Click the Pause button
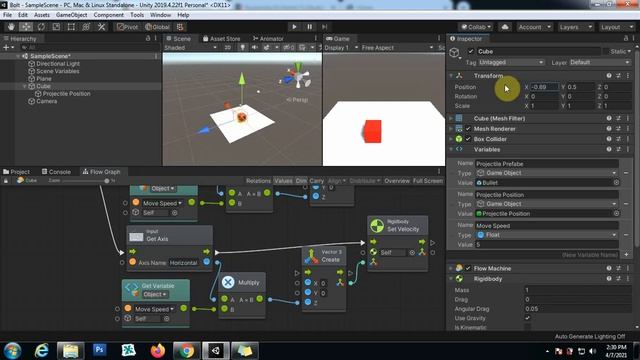The height and width of the screenshot is (360, 640). 309,27
